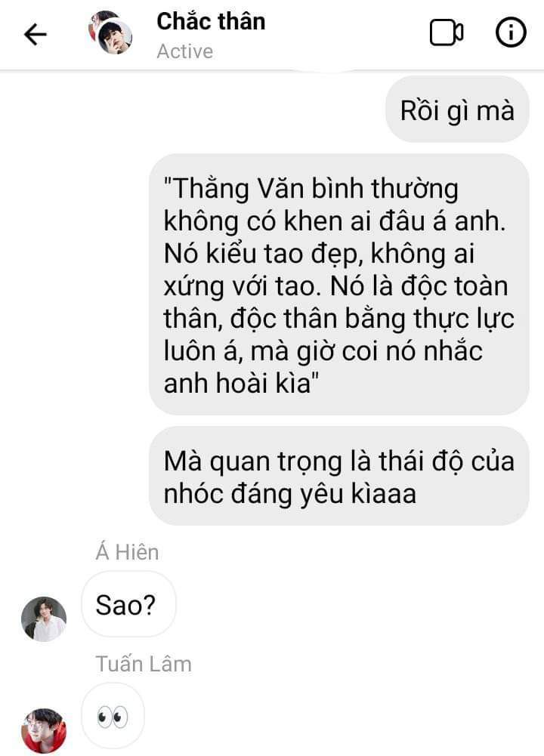
Task: Tap the Active status text
Action: click(184, 51)
